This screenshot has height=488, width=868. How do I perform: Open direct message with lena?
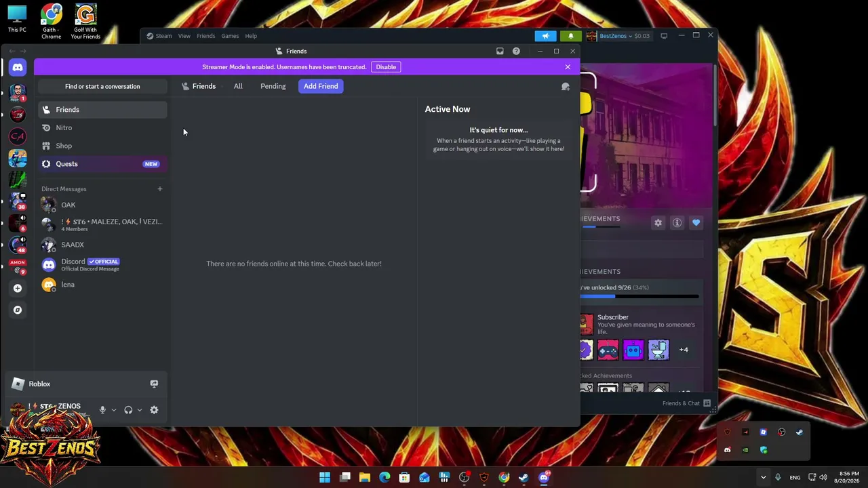pos(102,285)
